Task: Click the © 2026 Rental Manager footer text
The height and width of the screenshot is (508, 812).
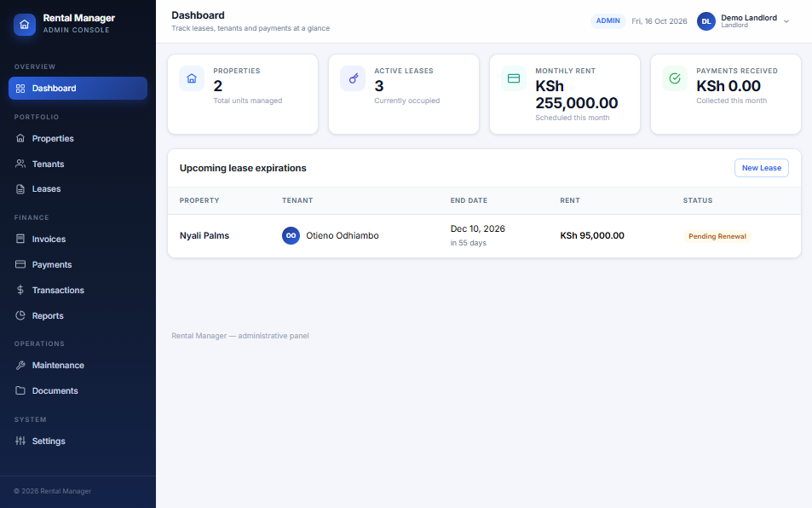Action: [52, 491]
